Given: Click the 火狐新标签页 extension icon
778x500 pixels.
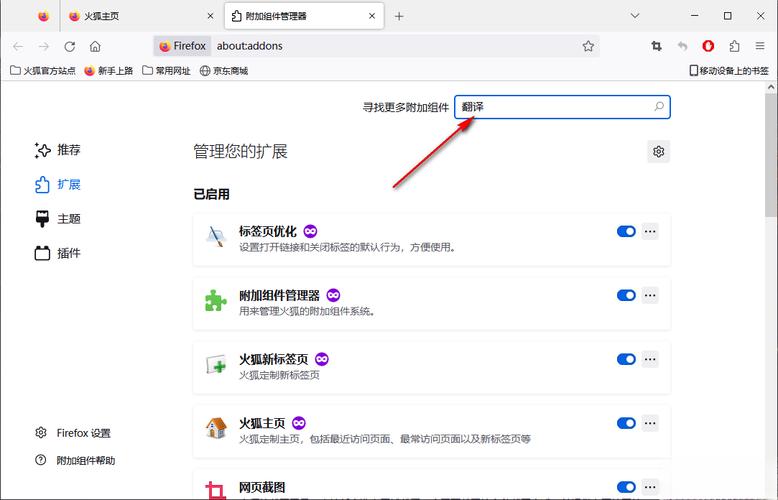Looking at the screenshot, I should point(216,365).
